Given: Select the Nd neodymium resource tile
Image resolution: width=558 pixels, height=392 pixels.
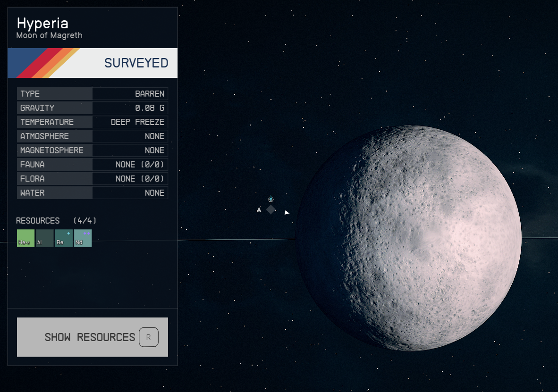Looking at the screenshot, I should tap(83, 238).
